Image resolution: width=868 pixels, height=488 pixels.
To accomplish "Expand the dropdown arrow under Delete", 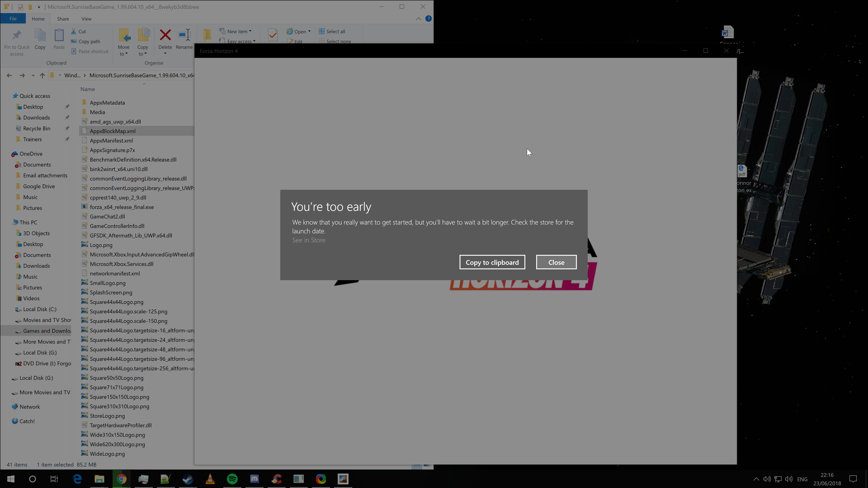I will [x=165, y=54].
